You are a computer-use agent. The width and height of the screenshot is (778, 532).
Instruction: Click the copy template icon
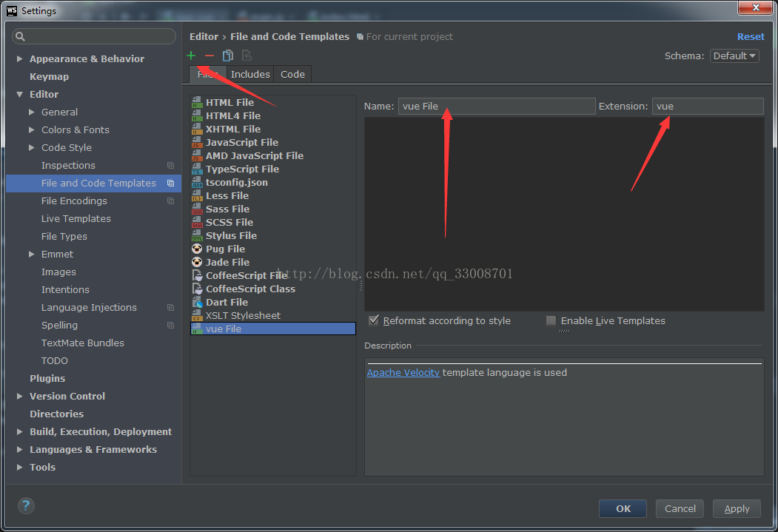[x=228, y=55]
